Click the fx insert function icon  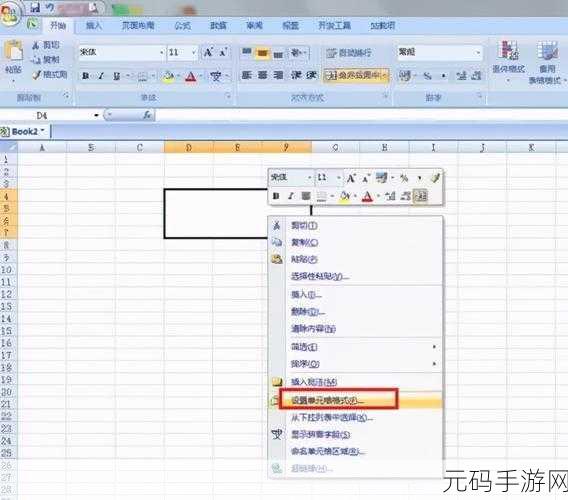coord(147,115)
